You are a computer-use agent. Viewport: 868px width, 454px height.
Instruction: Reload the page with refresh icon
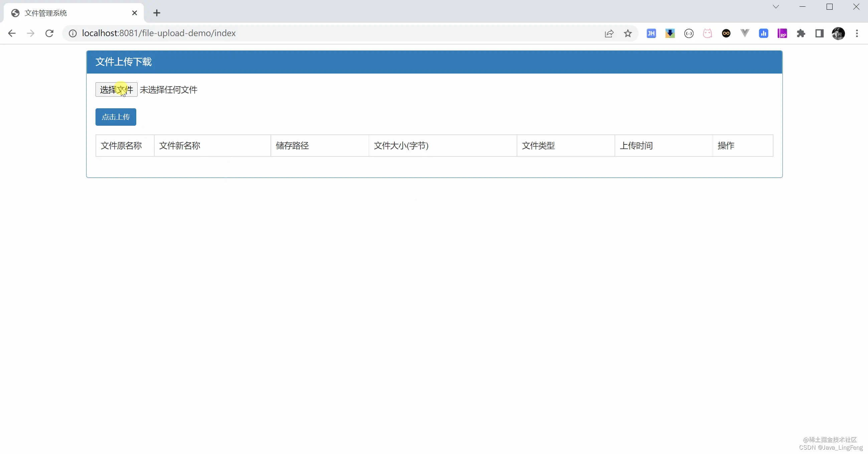pos(49,33)
